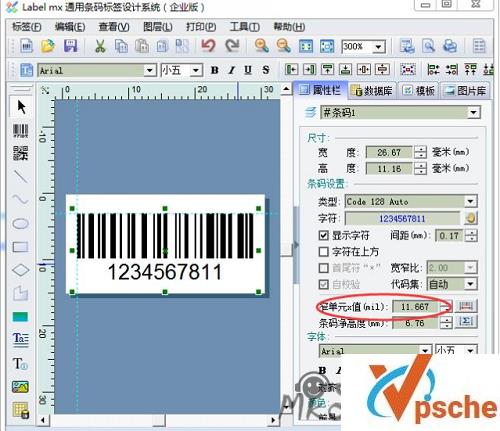Zoom out with the minus magnifier
500x431 pixels.
(x=283, y=46)
